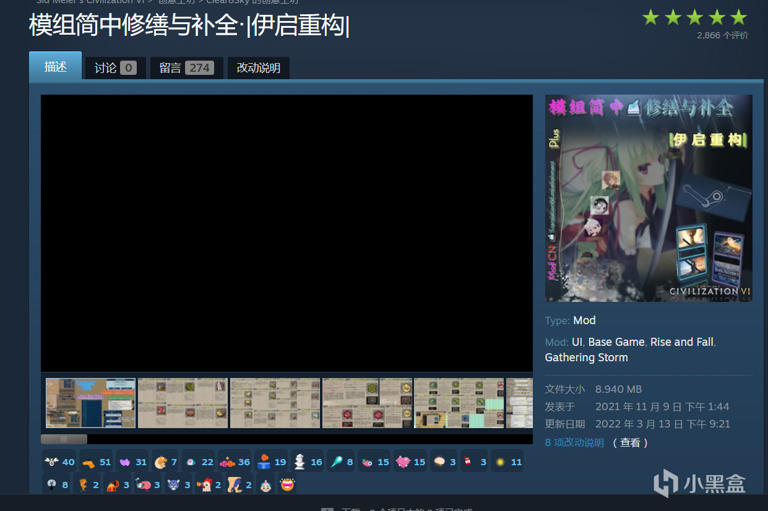Image resolution: width=768 pixels, height=511 pixels.
Task: Click the 2,866 个评价 ratings count
Action: coord(722,35)
